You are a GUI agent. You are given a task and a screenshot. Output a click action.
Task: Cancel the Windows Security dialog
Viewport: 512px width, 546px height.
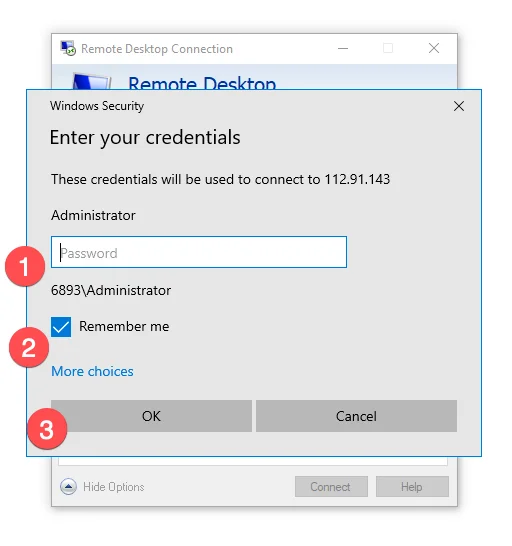356,416
